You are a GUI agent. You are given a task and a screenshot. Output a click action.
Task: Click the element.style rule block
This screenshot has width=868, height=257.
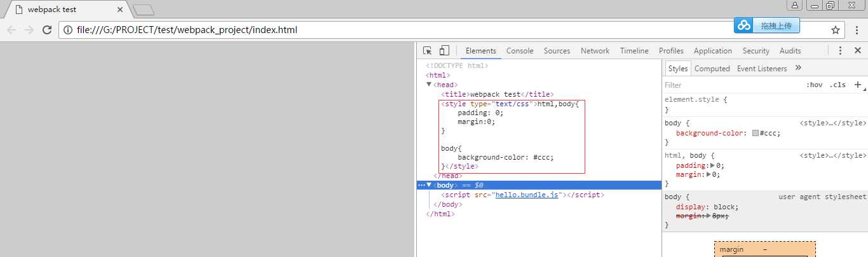point(764,104)
